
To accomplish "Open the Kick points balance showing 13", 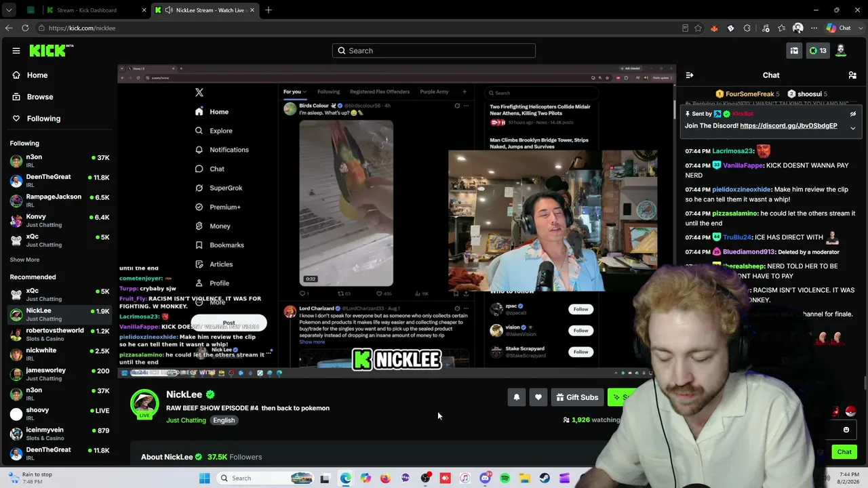I will point(818,50).
